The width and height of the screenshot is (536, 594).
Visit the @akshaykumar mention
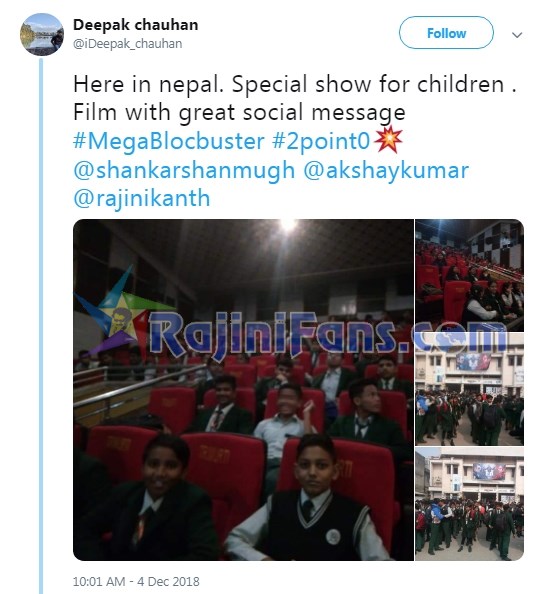pos(386,170)
